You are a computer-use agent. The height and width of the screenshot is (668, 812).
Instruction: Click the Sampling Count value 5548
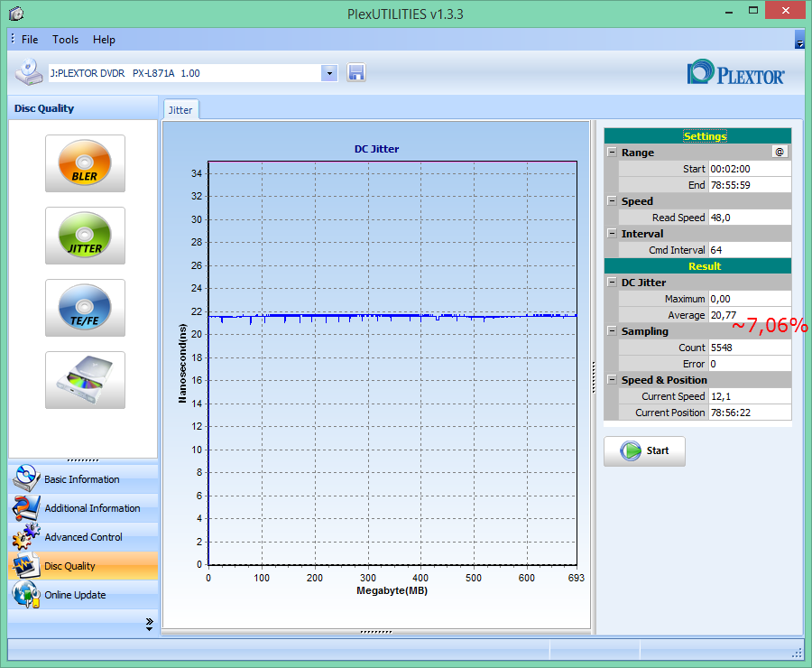pos(750,348)
